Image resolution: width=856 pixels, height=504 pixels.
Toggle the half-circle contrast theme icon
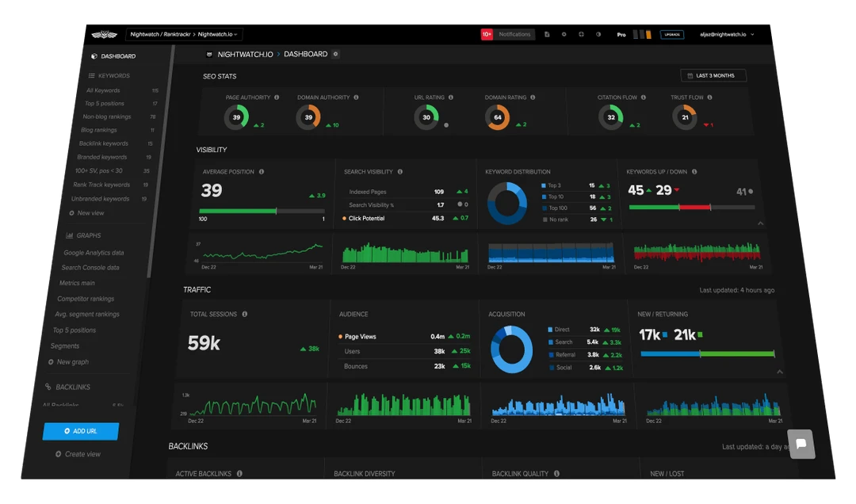point(598,34)
